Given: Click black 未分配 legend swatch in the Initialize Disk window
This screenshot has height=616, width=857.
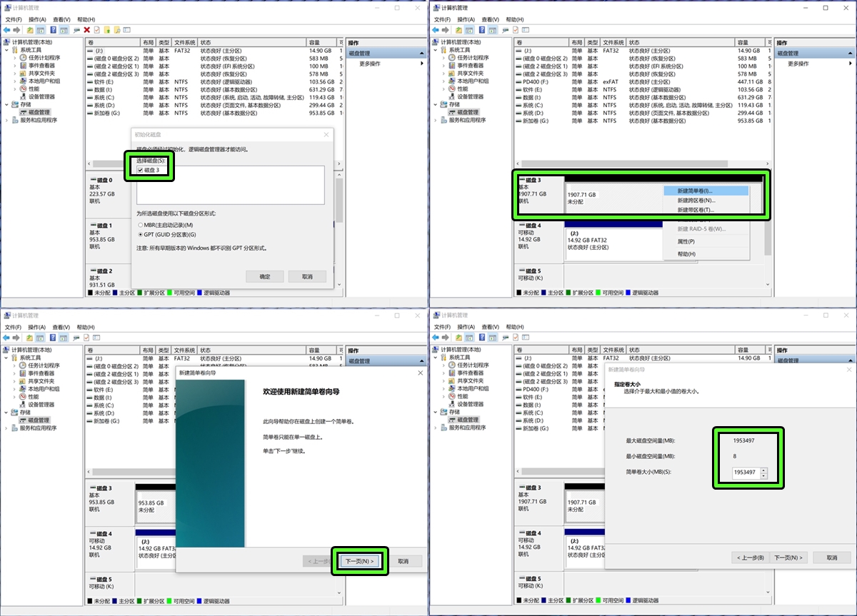Looking at the screenshot, I should click(x=90, y=293).
